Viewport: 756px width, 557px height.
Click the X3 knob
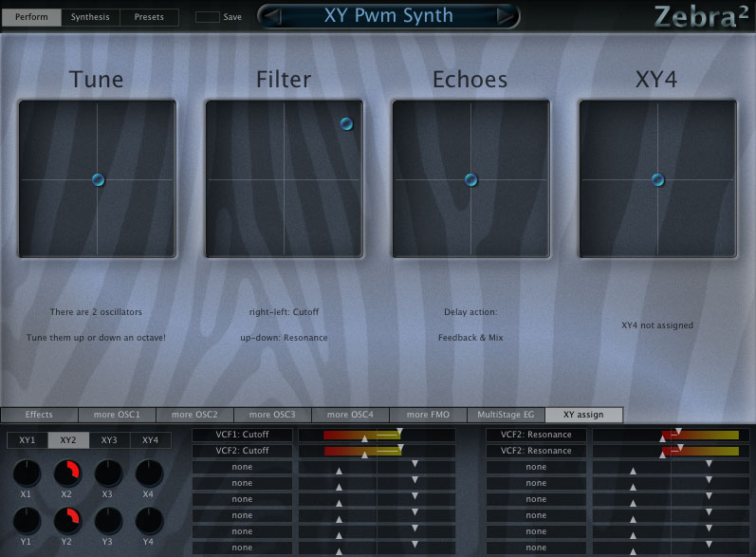click(x=108, y=473)
